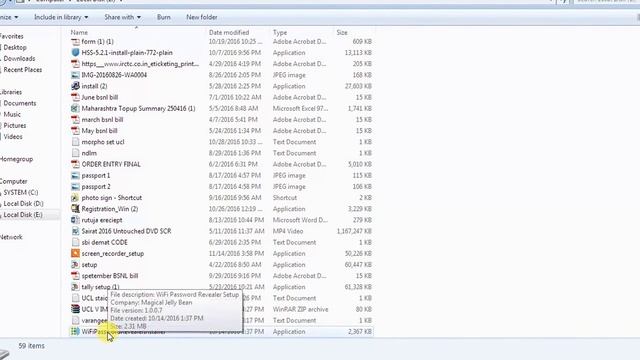640x360 pixels.
Task: Select the Pictures library
Action: click(15, 126)
